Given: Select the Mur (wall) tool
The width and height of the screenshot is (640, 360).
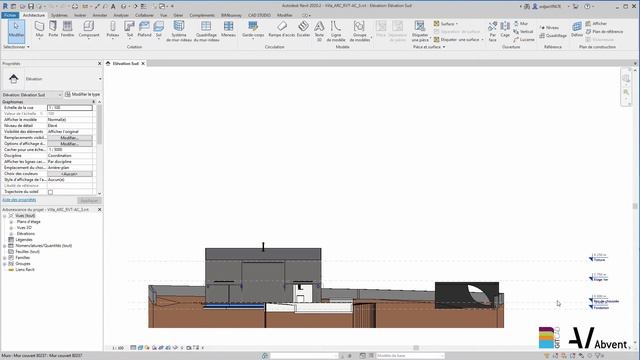Looking at the screenshot, I should pyautogui.click(x=39, y=29).
